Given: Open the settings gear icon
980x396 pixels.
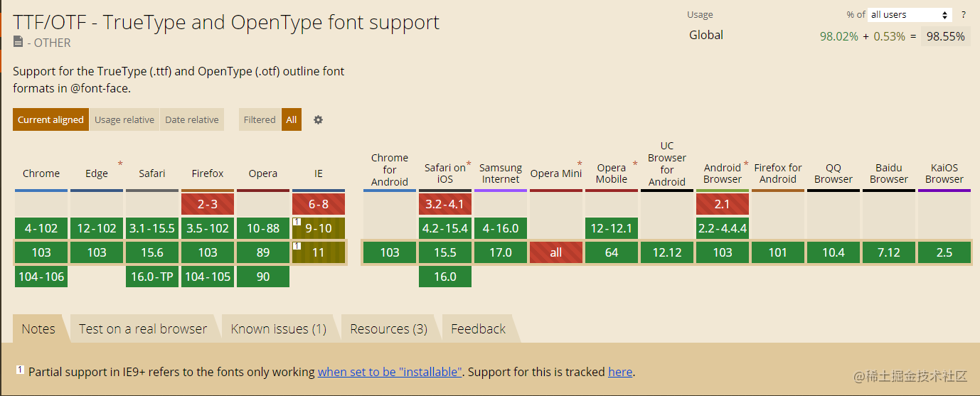Looking at the screenshot, I should click(x=318, y=119).
